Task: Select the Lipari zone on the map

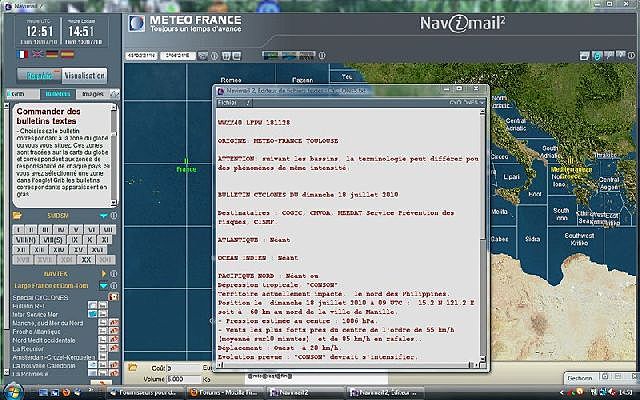Action: [511, 177]
